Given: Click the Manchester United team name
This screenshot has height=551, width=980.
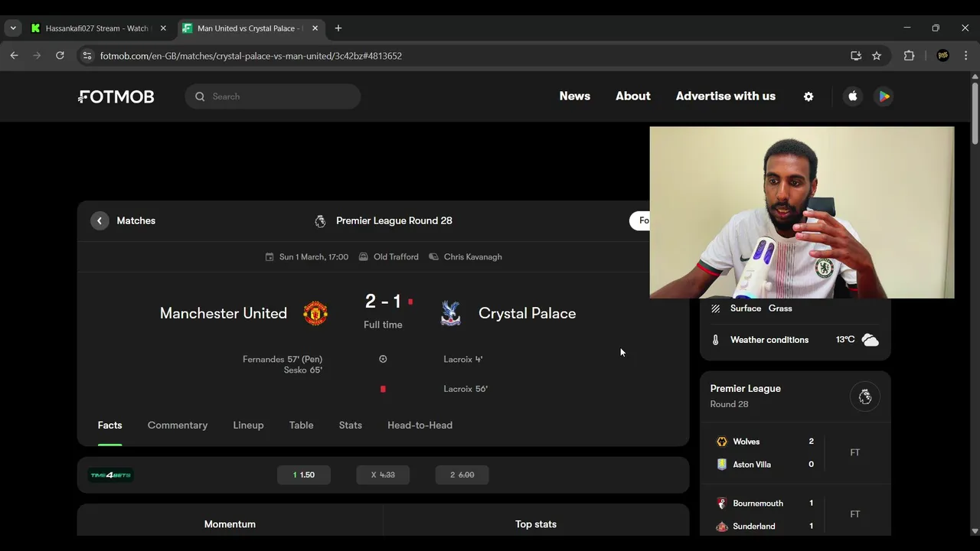Looking at the screenshot, I should pos(224,313).
